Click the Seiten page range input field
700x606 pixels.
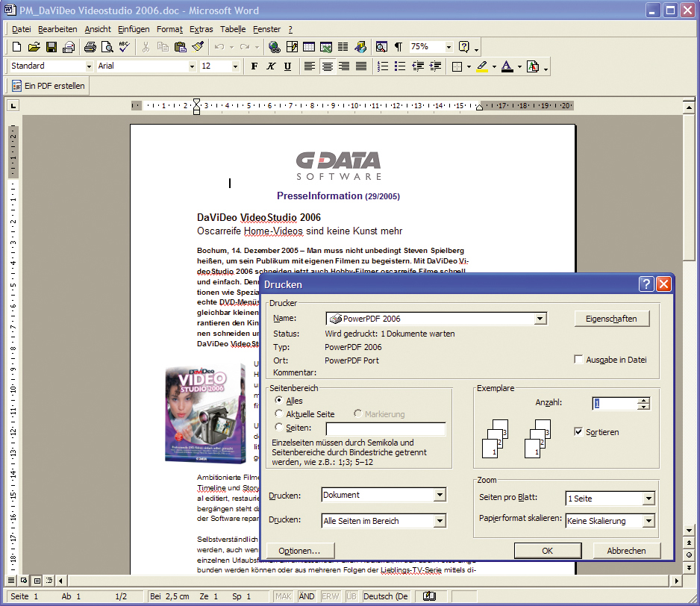[x=386, y=428]
